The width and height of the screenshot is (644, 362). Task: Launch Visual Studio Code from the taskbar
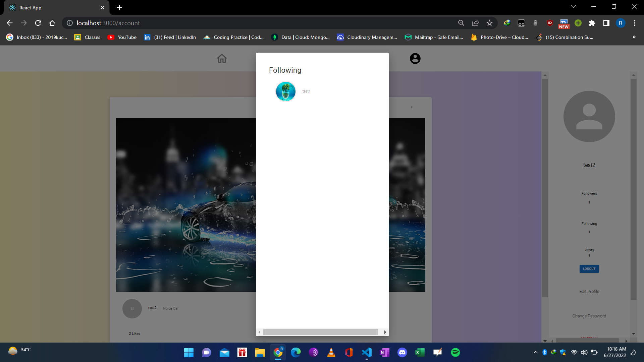pyautogui.click(x=367, y=352)
